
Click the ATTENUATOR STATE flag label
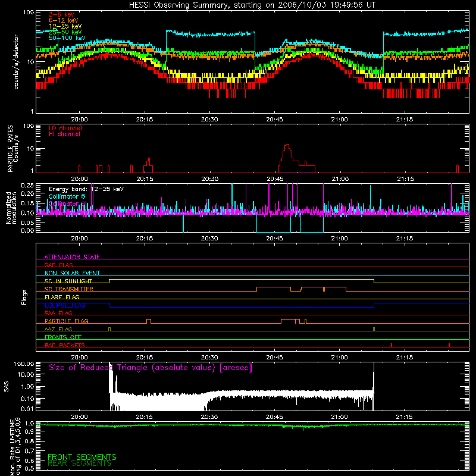pyautogui.click(x=72, y=257)
